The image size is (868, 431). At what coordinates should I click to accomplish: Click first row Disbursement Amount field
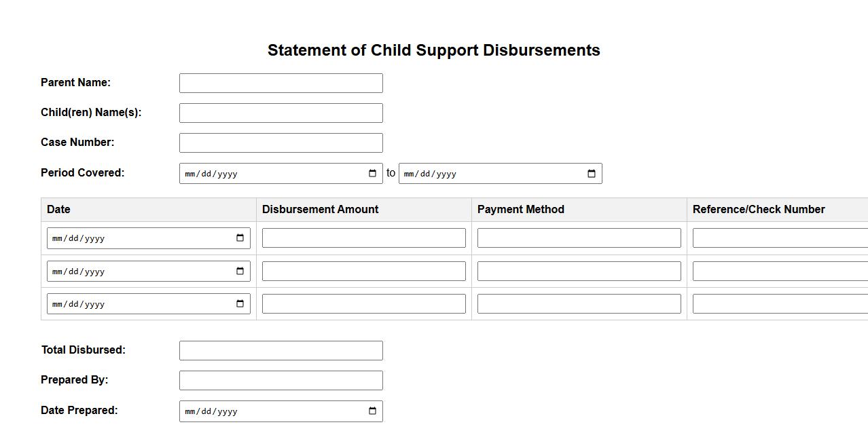(363, 238)
